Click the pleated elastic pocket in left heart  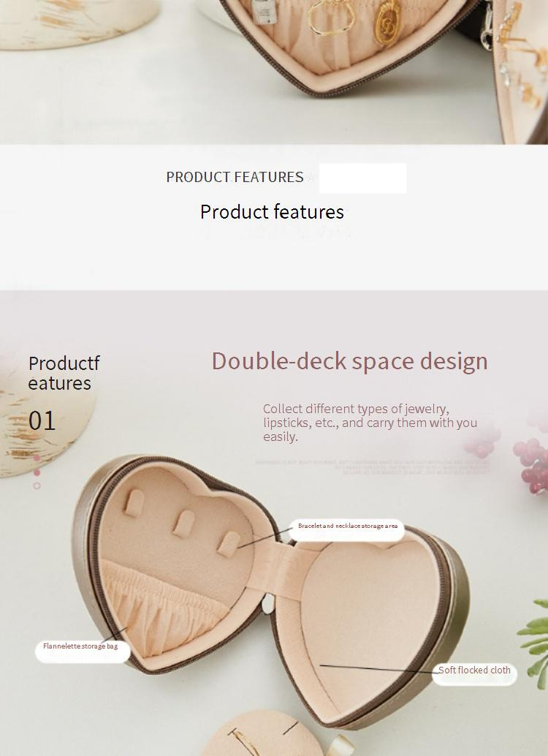(x=160, y=609)
